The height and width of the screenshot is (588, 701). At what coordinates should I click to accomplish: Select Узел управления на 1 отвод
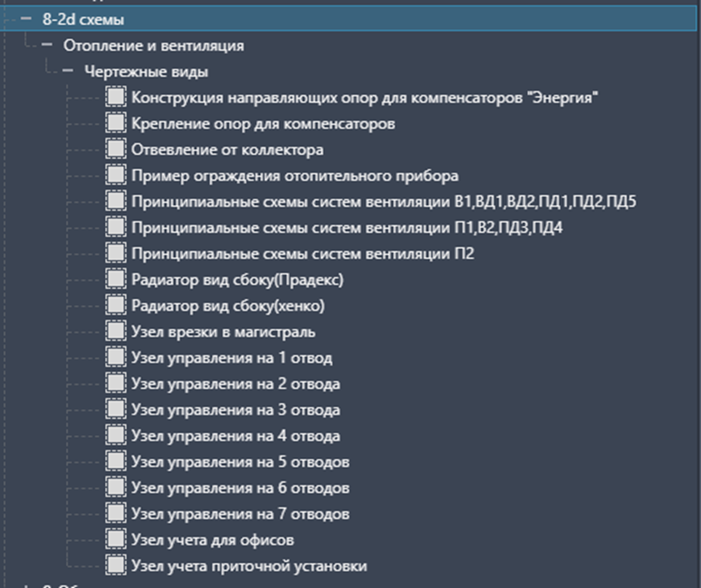232,358
